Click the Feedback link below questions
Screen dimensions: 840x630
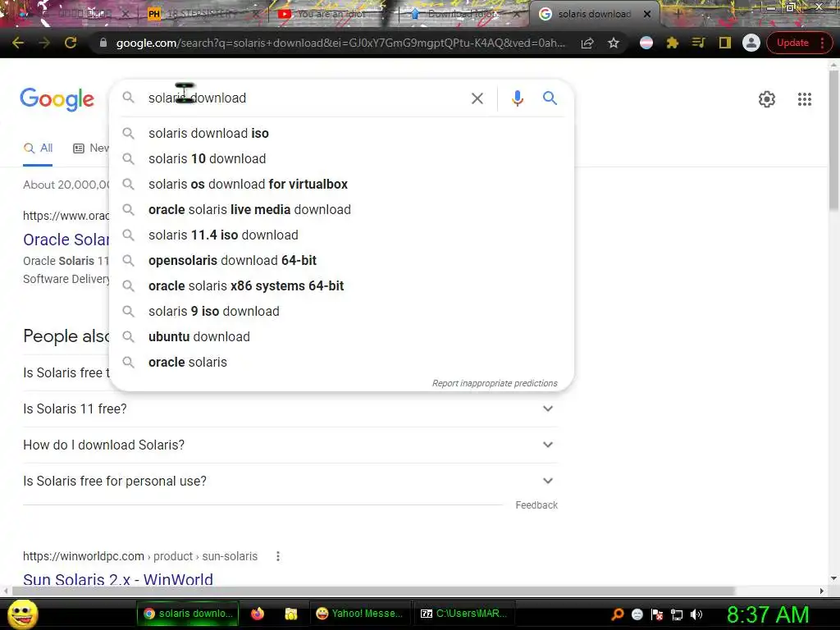pos(536,505)
